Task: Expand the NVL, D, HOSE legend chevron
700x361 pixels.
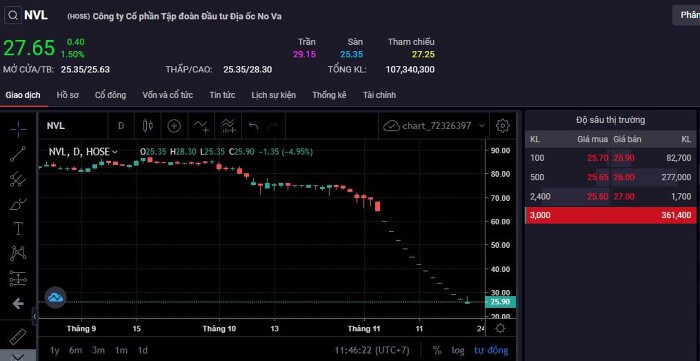Action: [115, 152]
